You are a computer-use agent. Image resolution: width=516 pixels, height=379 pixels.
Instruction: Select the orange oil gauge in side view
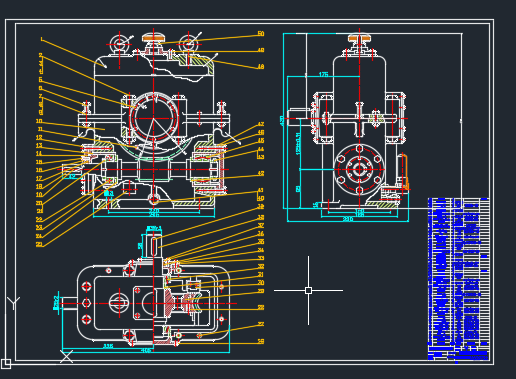405,172
